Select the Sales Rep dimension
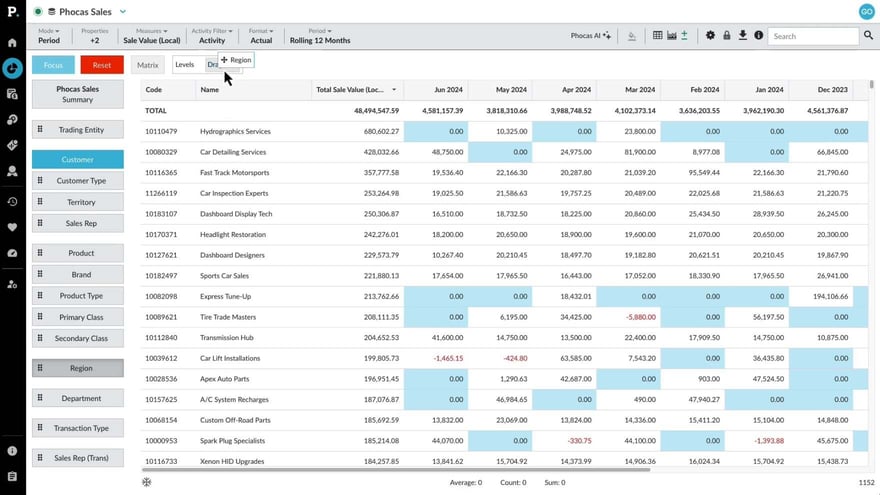 coord(81,224)
